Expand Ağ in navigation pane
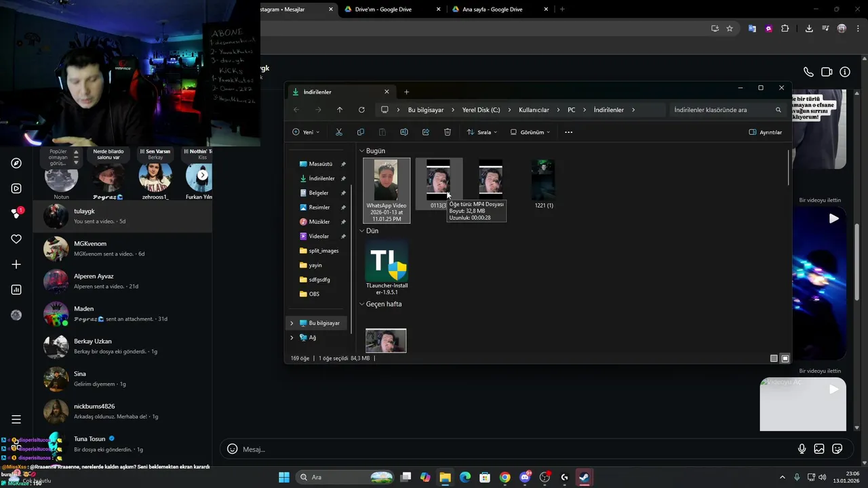Screen dimensions: 868x488 tap(292, 338)
